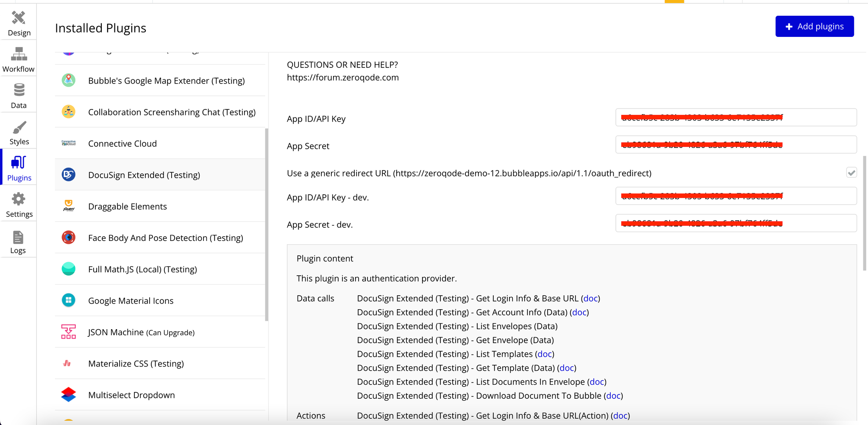Image resolution: width=868 pixels, height=425 pixels.
Task: Click the Full Math.JS plugin icon
Action: (69, 268)
